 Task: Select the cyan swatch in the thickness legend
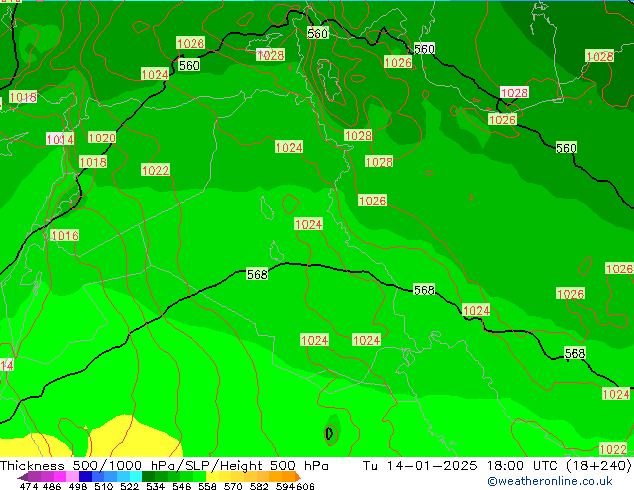point(136,476)
